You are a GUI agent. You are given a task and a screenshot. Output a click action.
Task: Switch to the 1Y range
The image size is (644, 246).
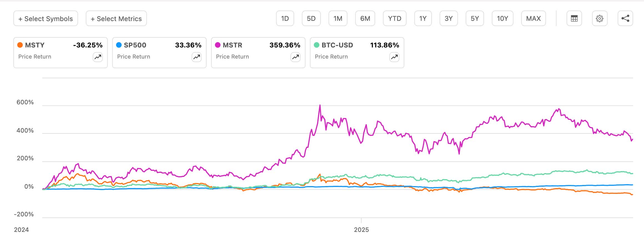tap(422, 18)
